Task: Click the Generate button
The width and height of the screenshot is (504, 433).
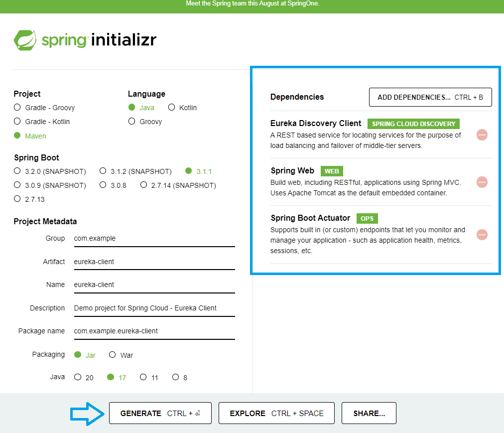Action: [x=160, y=413]
